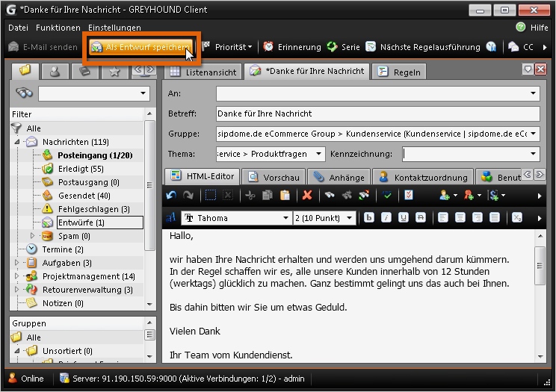Set a reminder with Erinnerung
Viewport: 556px width, 392px height.
(x=292, y=47)
